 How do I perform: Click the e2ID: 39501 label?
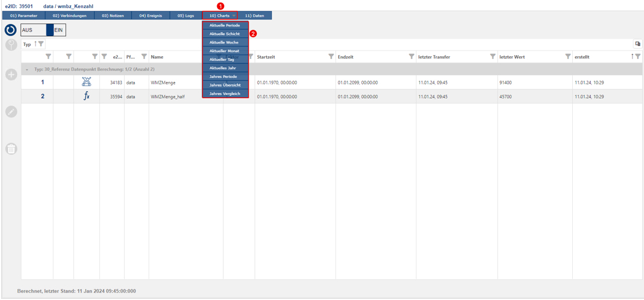click(18, 6)
